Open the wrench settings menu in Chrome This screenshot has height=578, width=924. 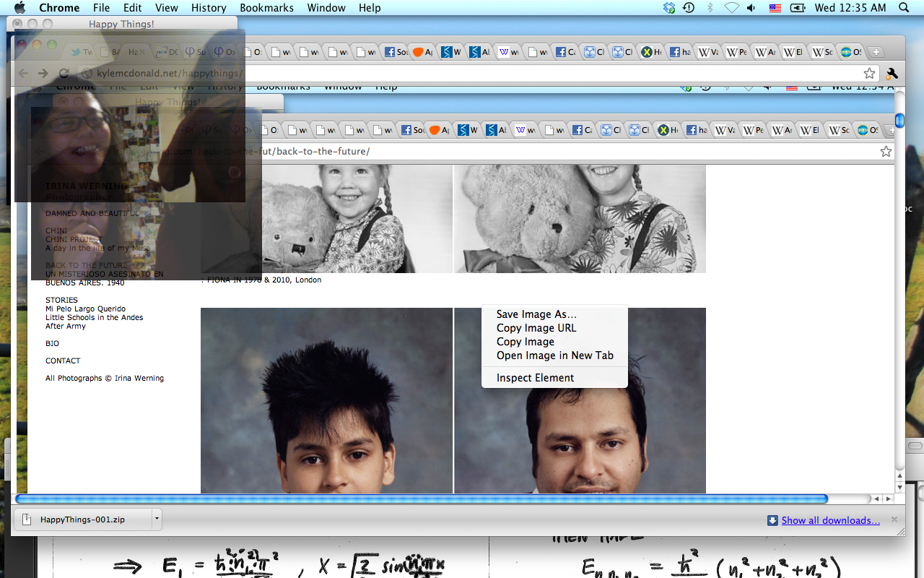892,74
